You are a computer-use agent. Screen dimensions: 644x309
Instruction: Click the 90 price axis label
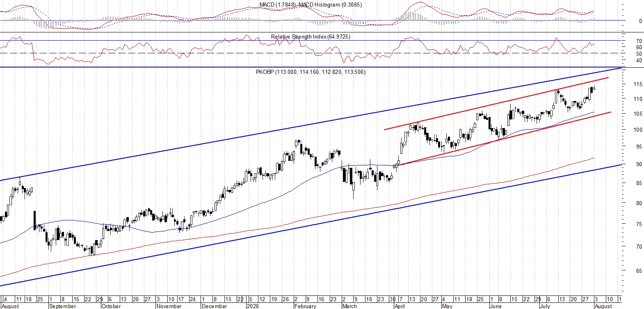click(x=639, y=164)
